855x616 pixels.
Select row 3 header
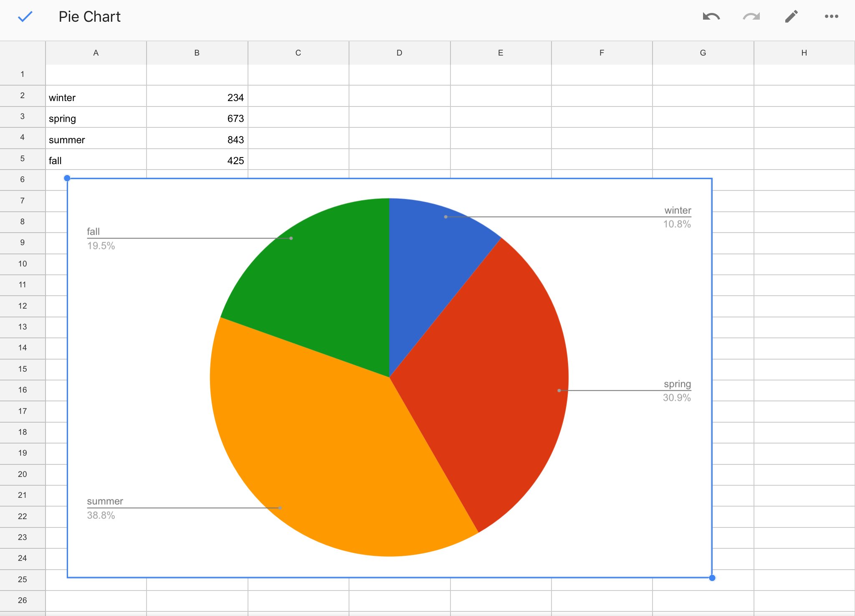23,117
